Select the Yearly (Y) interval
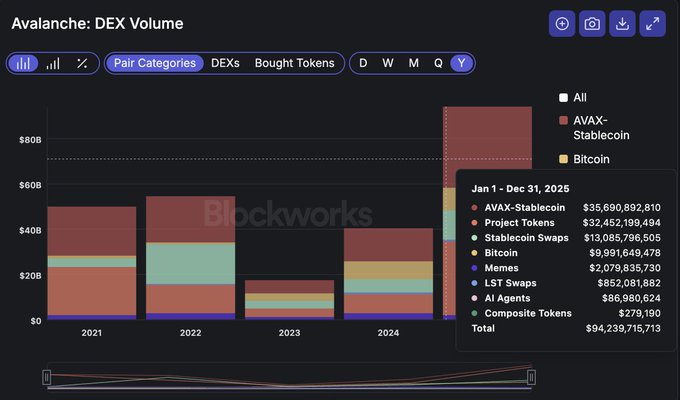The height and width of the screenshot is (400, 680). tap(461, 63)
